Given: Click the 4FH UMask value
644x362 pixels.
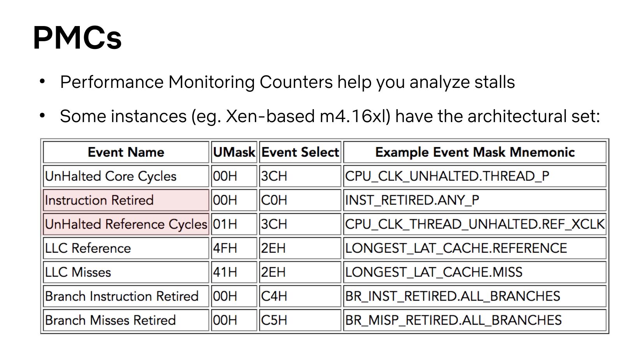Looking at the screenshot, I should click(225, 248).
